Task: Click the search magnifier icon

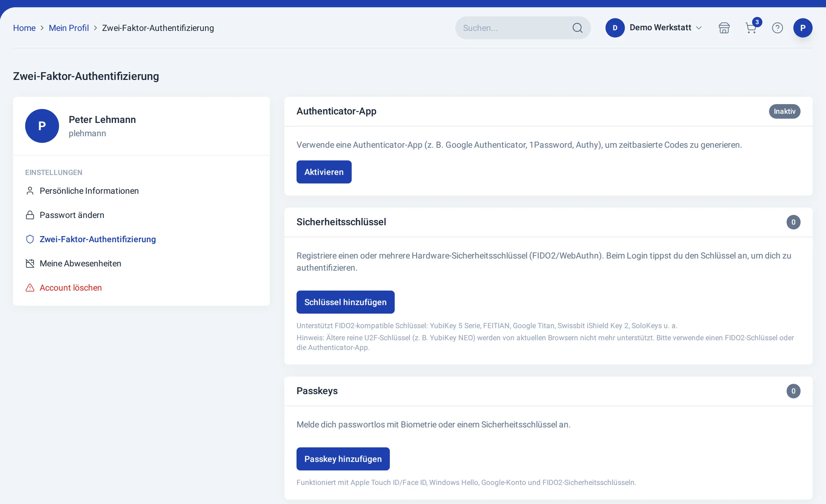Action: (x=577, y=28)
